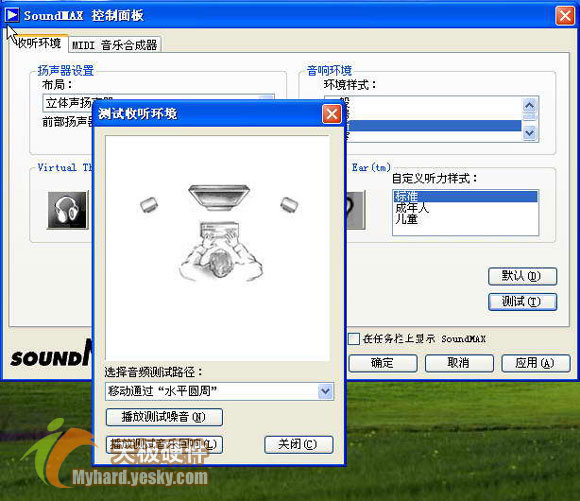
Task: Expand the 选择音频测试路径 dropdown arrow
Action: pyautogui.click(x=325, y=391)
